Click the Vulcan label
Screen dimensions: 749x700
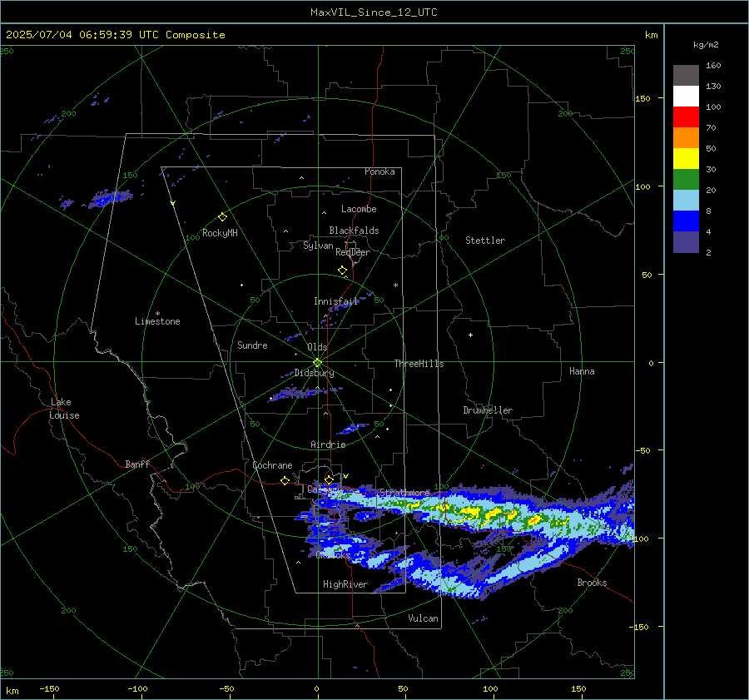[423, 618]
